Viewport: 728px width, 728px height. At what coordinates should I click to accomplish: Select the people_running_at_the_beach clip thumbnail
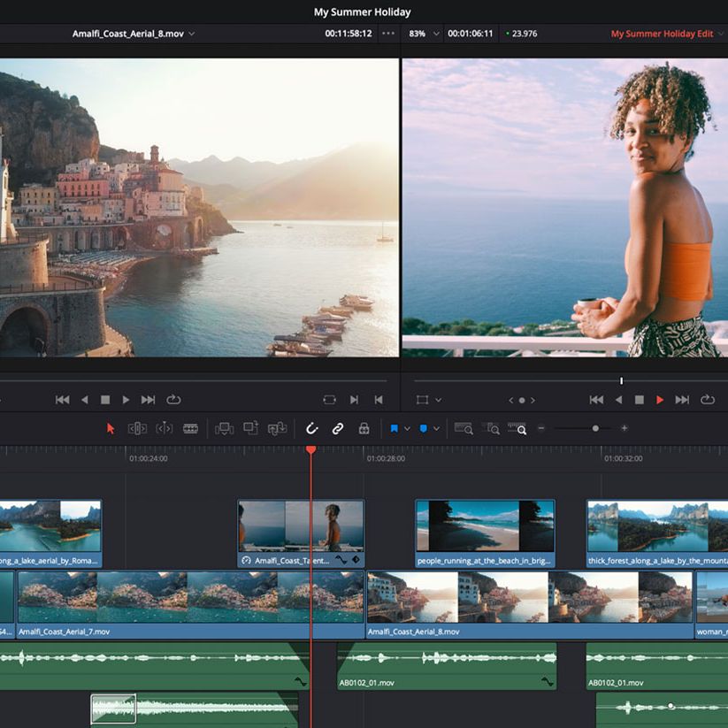pos(485,525)
